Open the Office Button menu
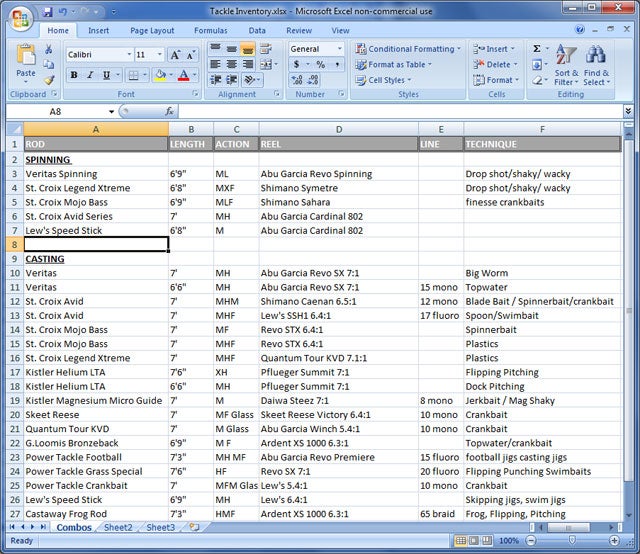 coord(20,18)
